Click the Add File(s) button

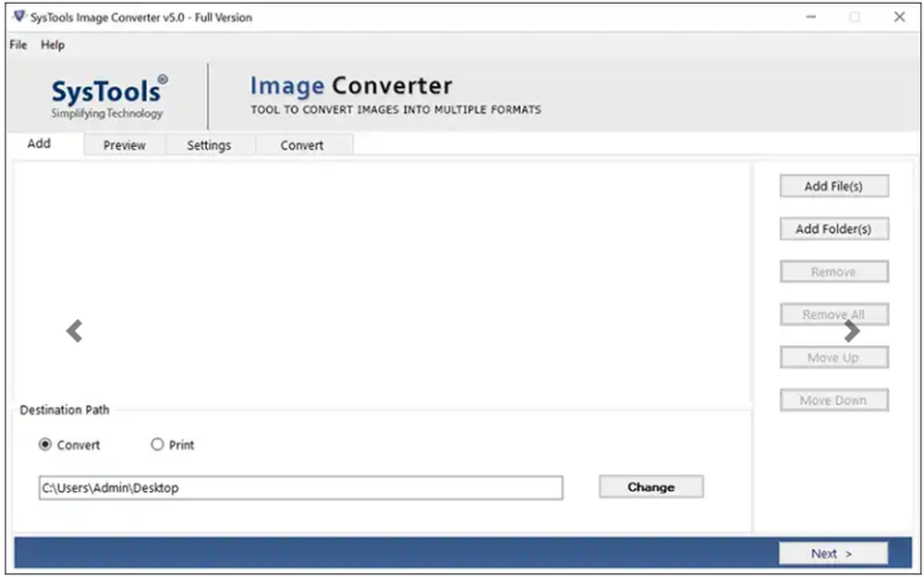click(x=833, y=187)
